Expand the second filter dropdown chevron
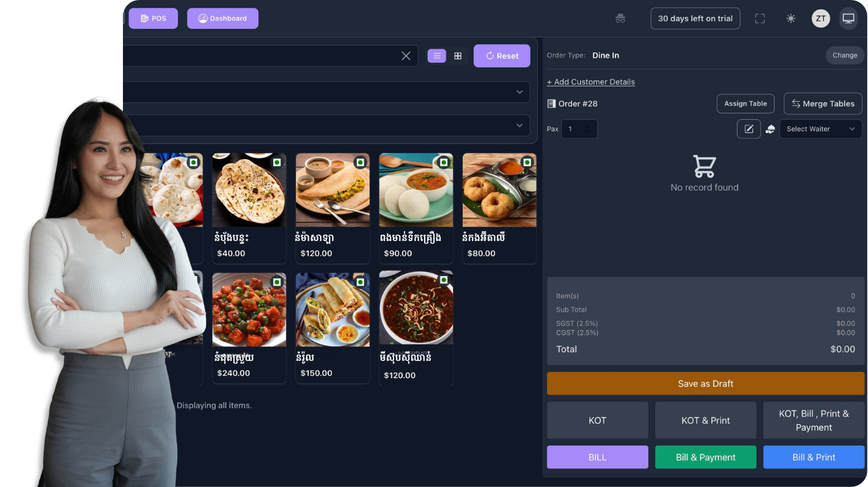The image size is (868, 487). click(x=519, y=125)
